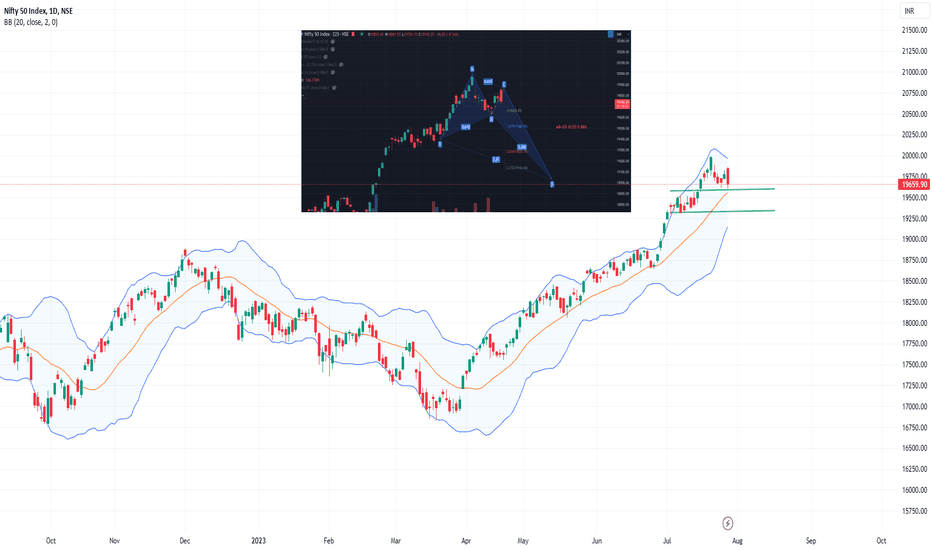
Task: Click the 17000.00 price axis label
Action: pos(915,407)
